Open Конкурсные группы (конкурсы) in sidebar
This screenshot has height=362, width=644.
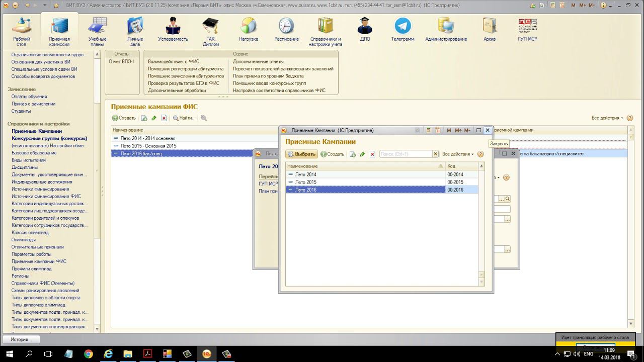49,138
